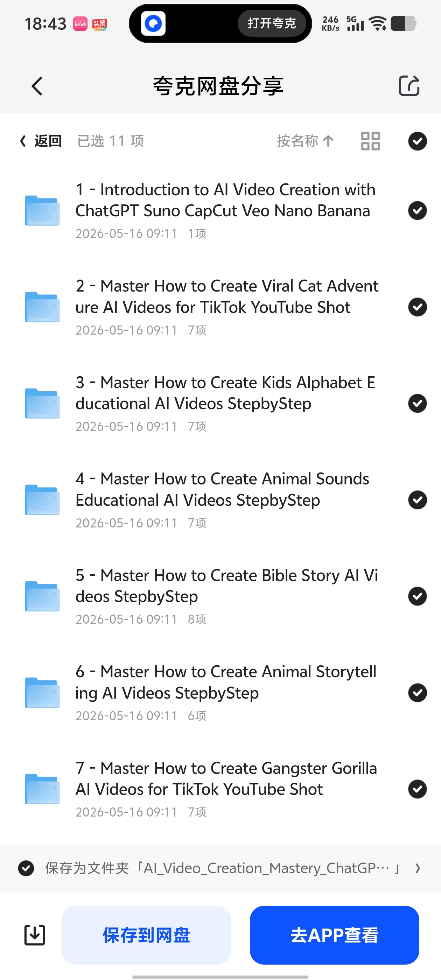Viewport: 441px width, 980px height.
Task: Open folder icon for Introduction to AI Video
Action: click(42, 210)
